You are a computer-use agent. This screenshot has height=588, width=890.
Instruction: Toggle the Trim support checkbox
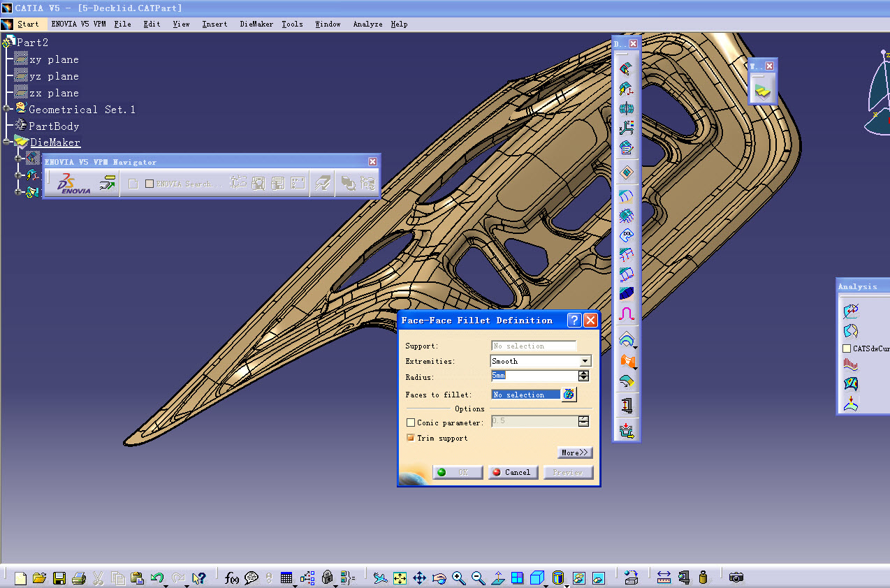click(x=411, y=438)
